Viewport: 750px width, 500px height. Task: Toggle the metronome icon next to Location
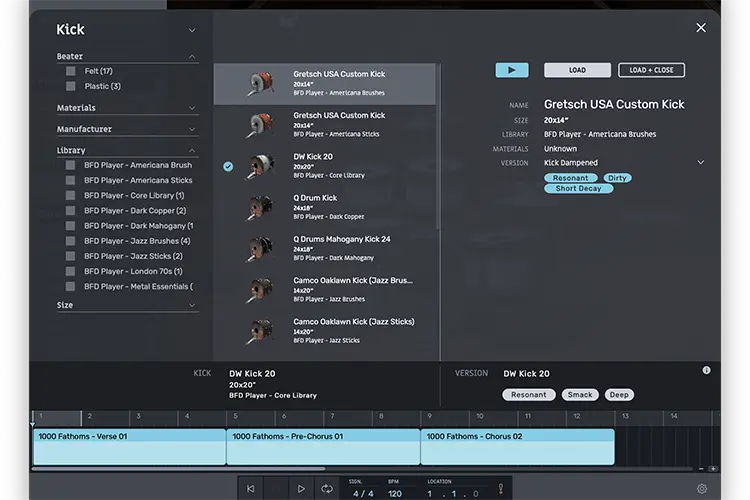pos(500,489)
